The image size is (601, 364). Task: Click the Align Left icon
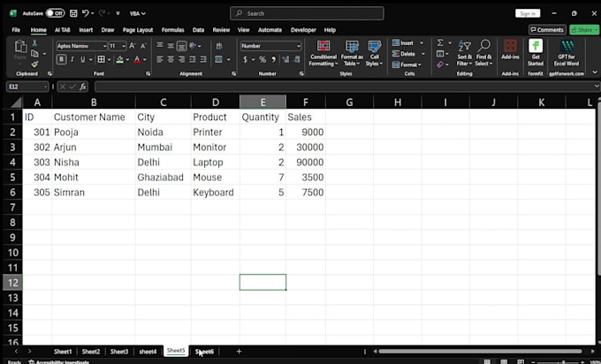tap(160, 59)
